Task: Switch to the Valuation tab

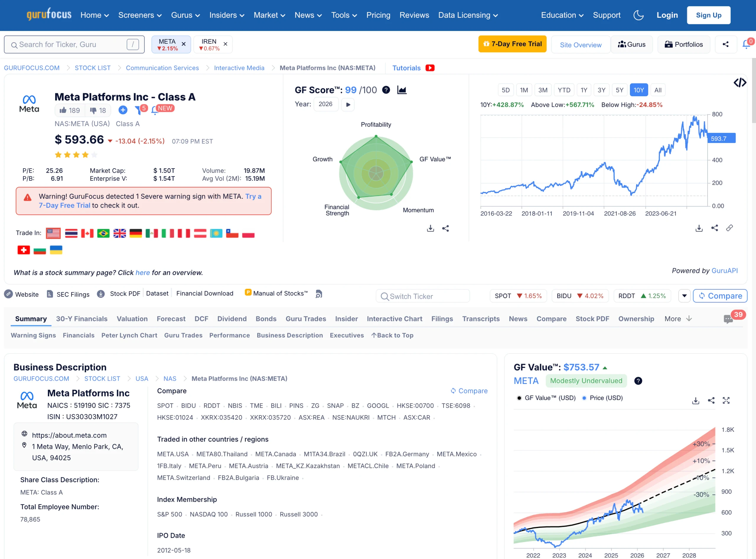Action: click(132, 319)
